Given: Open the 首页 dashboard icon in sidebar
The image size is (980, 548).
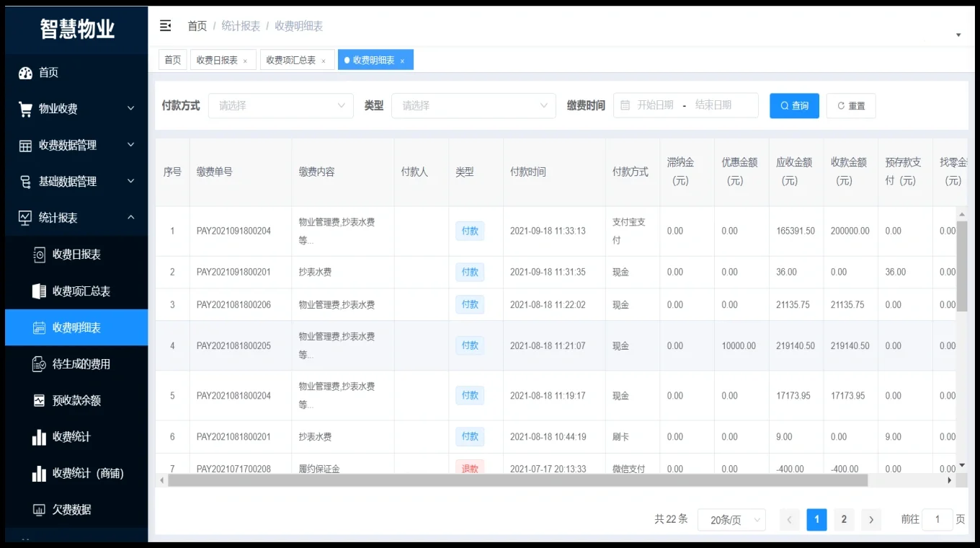Looking at the screenshot, I should pos(26,73).
